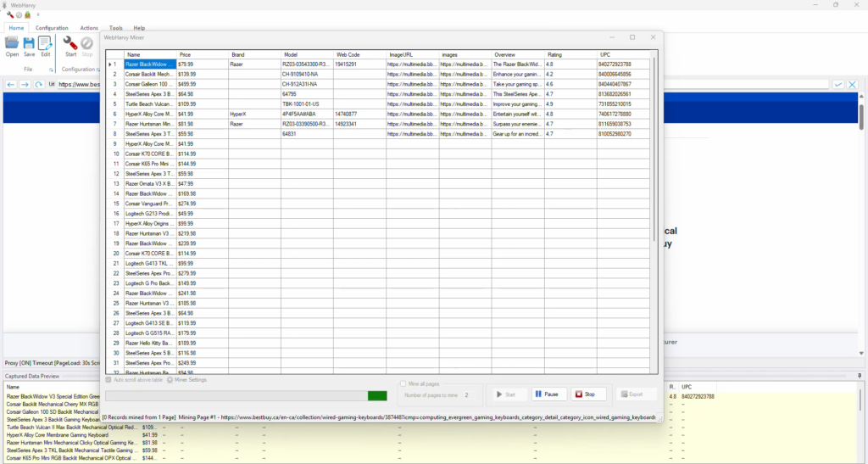Click the $279.99 price in row 22
Screen dimensions: 868x464
tap(203, 273)
